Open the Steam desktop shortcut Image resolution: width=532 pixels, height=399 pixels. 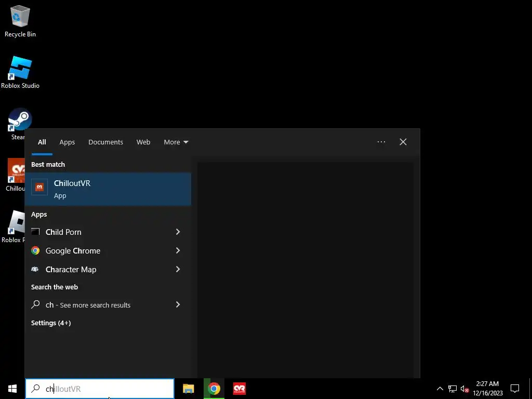pyautogui.click(x=16, y=124)
